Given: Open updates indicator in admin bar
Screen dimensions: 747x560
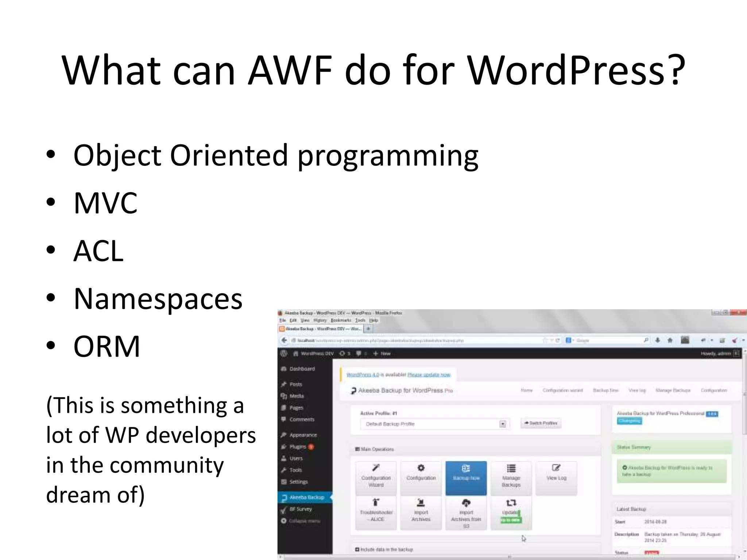Looking at the screenshot, I should (345, 353).
